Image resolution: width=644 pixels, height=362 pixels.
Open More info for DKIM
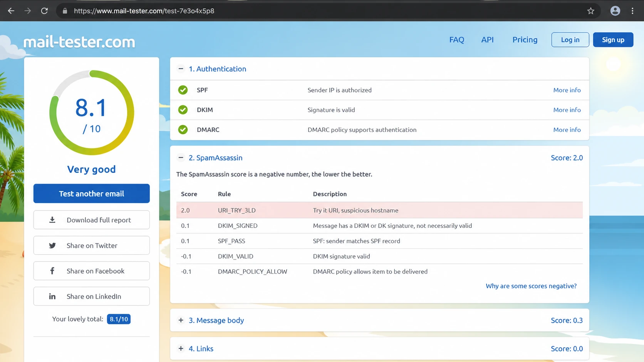pos(567,110)
